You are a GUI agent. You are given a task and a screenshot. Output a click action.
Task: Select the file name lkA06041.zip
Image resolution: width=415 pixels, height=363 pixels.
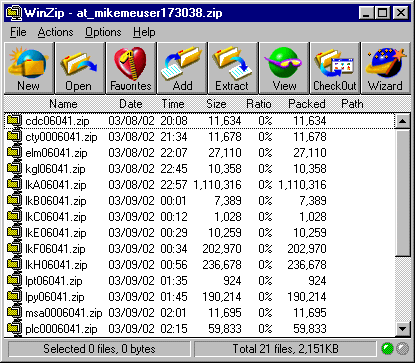(x=56, y=185)
